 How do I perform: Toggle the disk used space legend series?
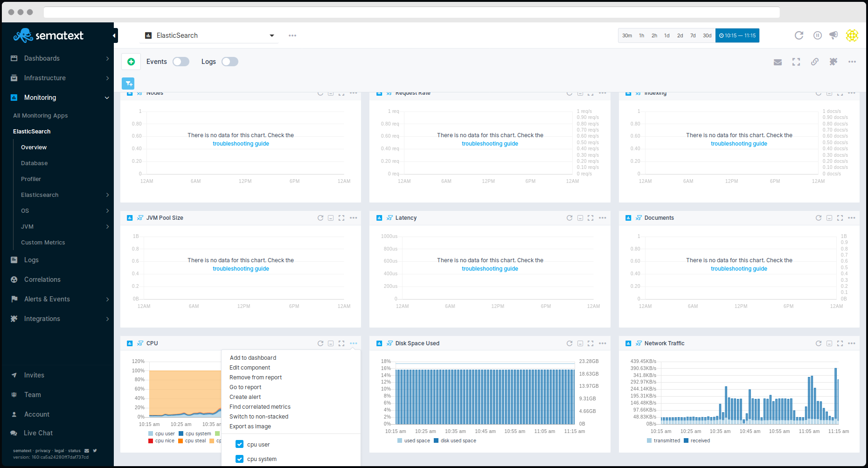point(455,440)
